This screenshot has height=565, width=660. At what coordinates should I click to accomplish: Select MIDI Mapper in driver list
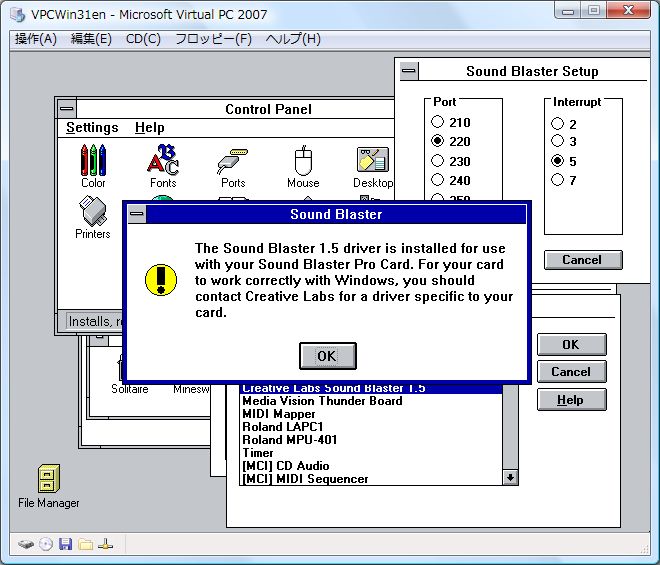click(371, 414)
